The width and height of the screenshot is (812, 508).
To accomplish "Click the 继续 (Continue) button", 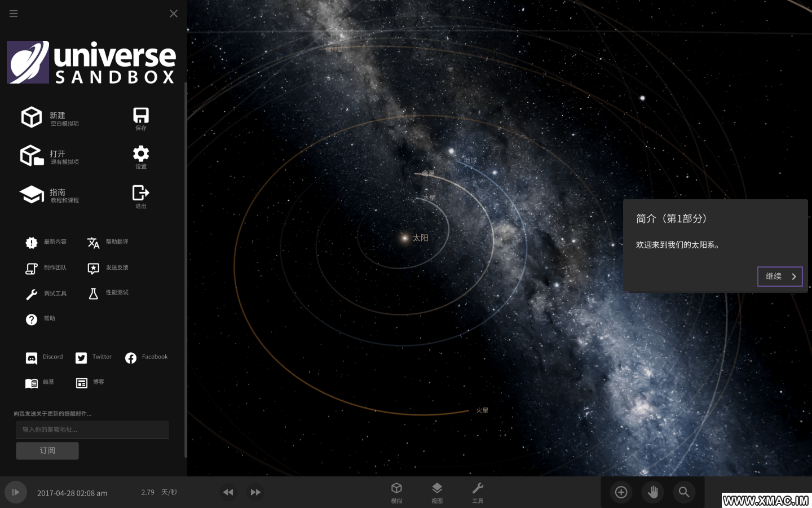I will (779, 277).
